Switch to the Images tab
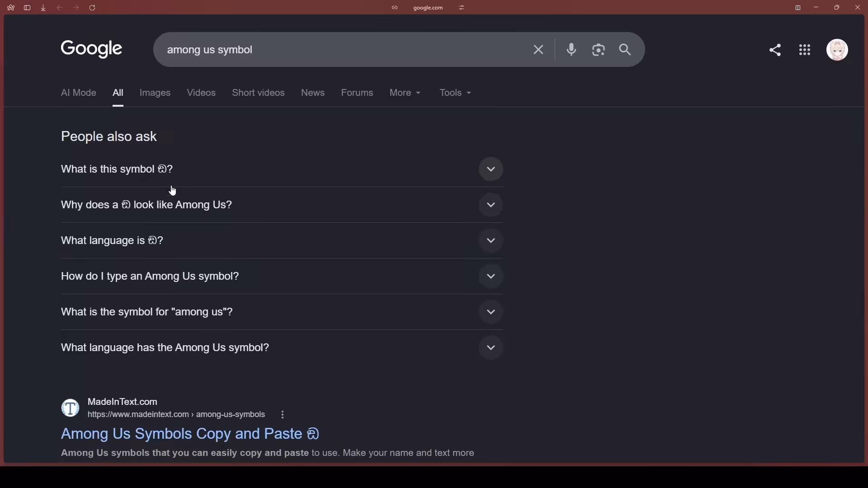 coord(155,93)
